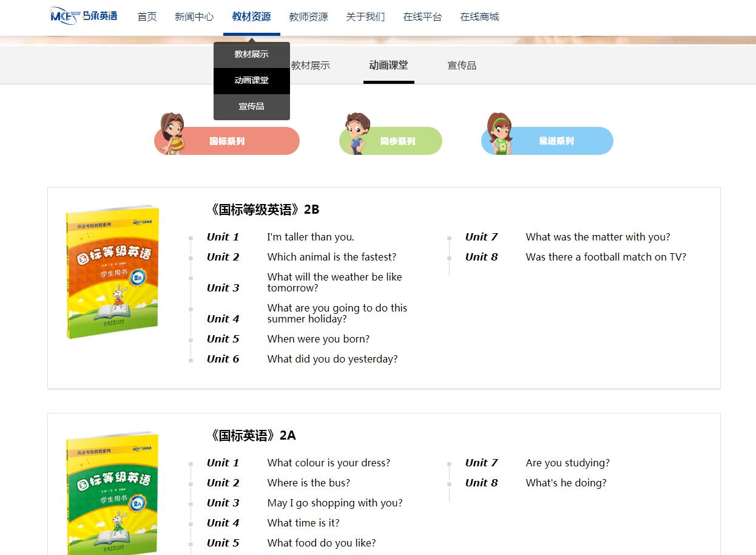756x555 pixels.
Task: Click Unit 5 label beside "When were you born?"
Action: [223, 339]
